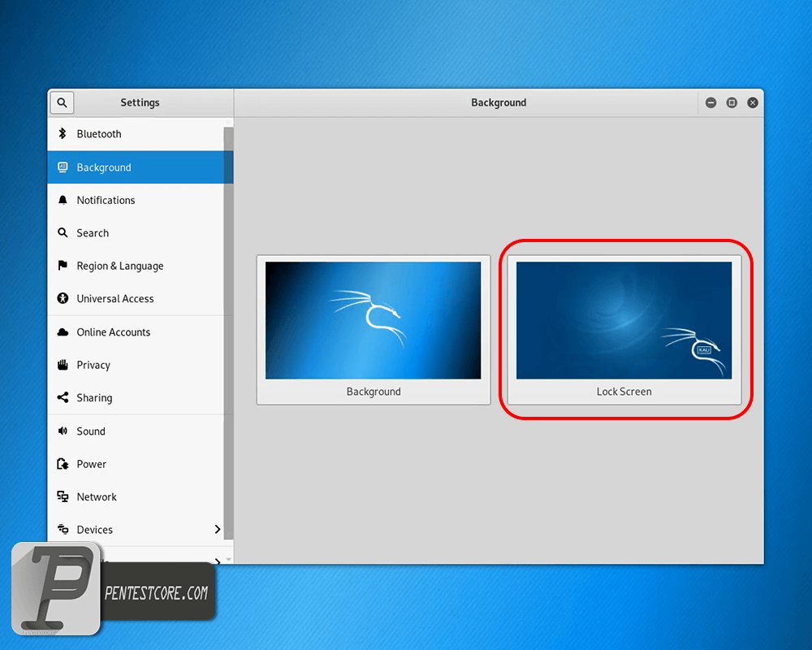Open the Devices row label

pyautogui.click(x=94, y=530)
